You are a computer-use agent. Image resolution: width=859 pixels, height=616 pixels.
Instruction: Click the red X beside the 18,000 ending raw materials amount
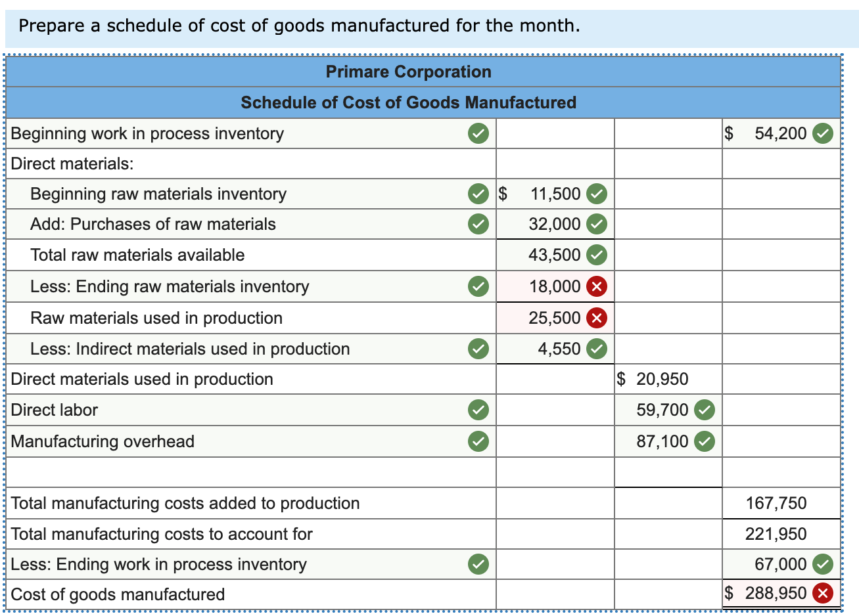click(596, 286)
